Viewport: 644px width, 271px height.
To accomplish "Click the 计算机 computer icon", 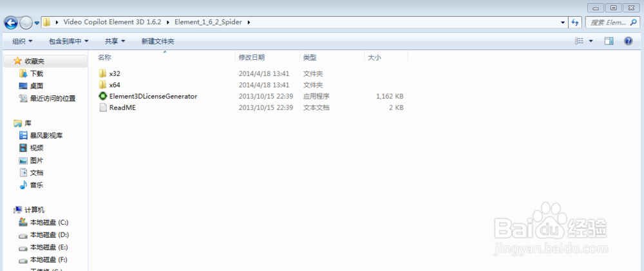I will point(17,210).
